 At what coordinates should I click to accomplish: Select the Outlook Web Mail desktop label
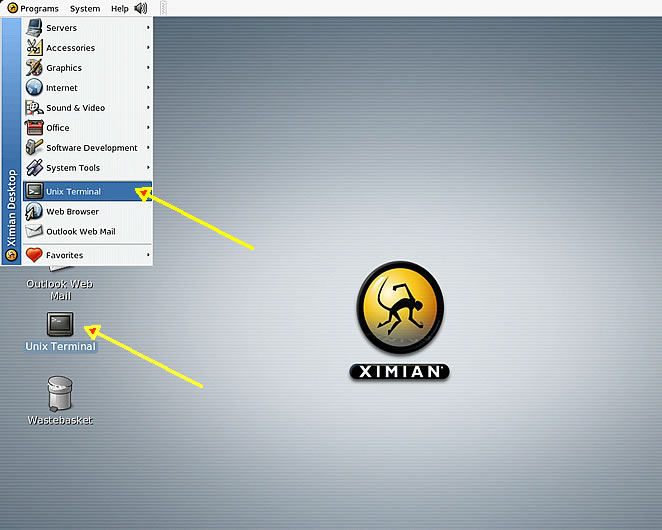[x=59, y=289]
